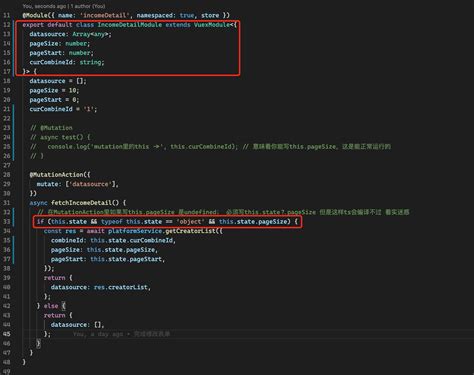Click 'this.state.curCombineId' on line 35
The height and width of the screenshot is (375, 474).
click(x=132, y=240)
